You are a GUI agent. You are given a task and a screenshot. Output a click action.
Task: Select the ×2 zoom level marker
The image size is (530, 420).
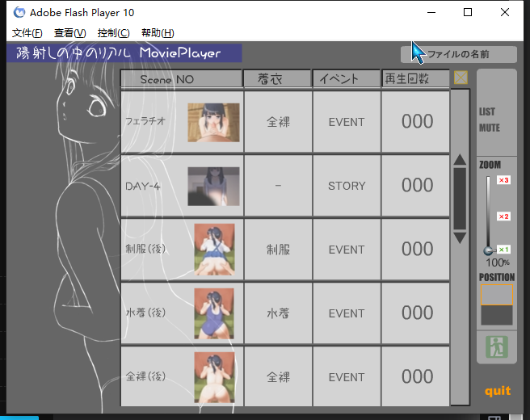point(503,216)
